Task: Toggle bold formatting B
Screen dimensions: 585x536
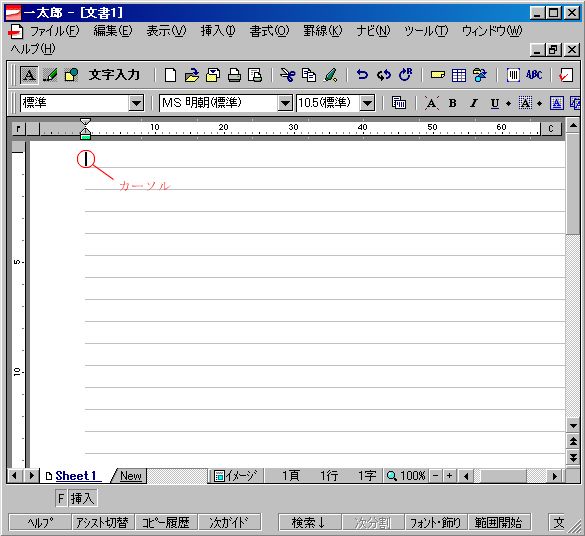Action: point(453,103)
